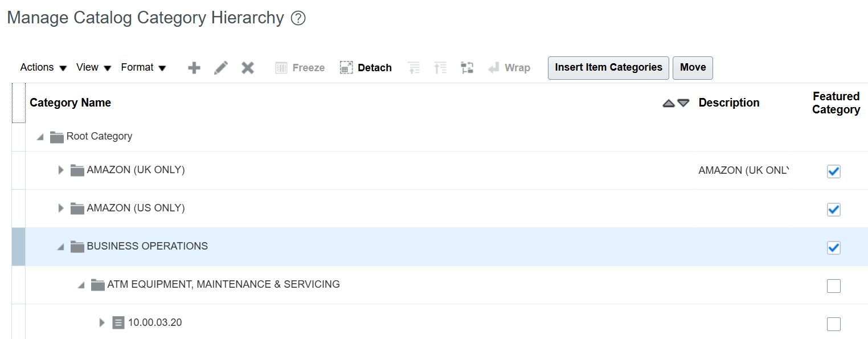Click the Show as Top hierarchy icon
868x339 pixels.
point(467,67)
